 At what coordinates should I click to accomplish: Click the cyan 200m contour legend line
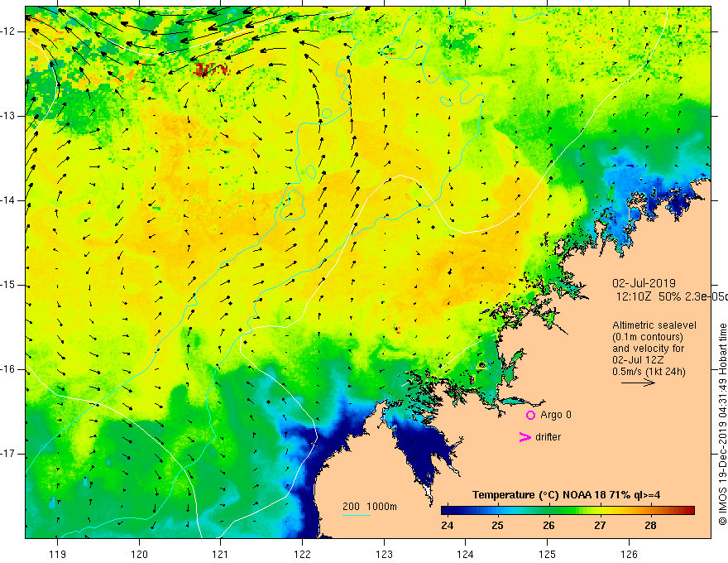(x=356, y=516)
